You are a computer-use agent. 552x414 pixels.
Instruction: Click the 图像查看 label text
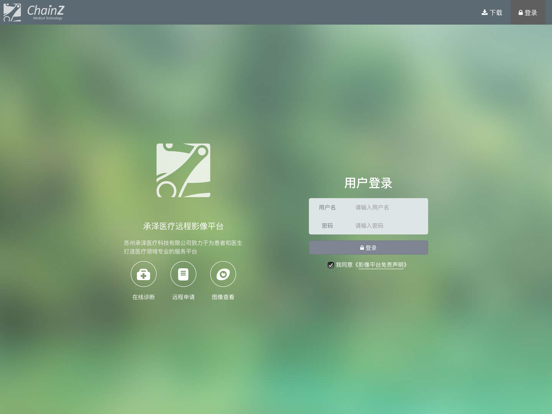point(223,297)
